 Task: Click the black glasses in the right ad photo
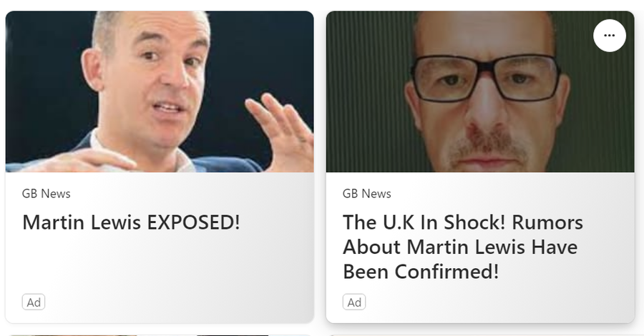[x=487, y=78]
